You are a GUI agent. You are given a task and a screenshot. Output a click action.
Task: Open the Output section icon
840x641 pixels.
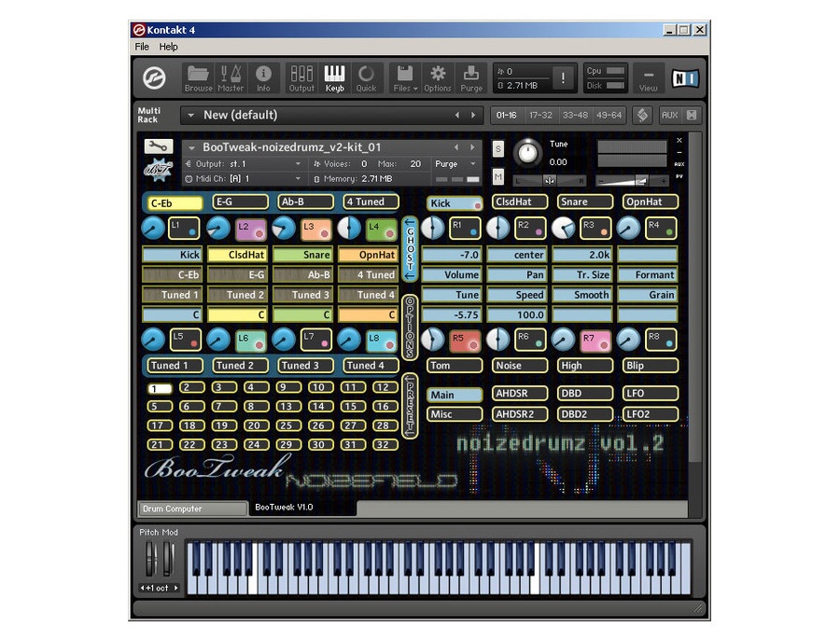301,78
